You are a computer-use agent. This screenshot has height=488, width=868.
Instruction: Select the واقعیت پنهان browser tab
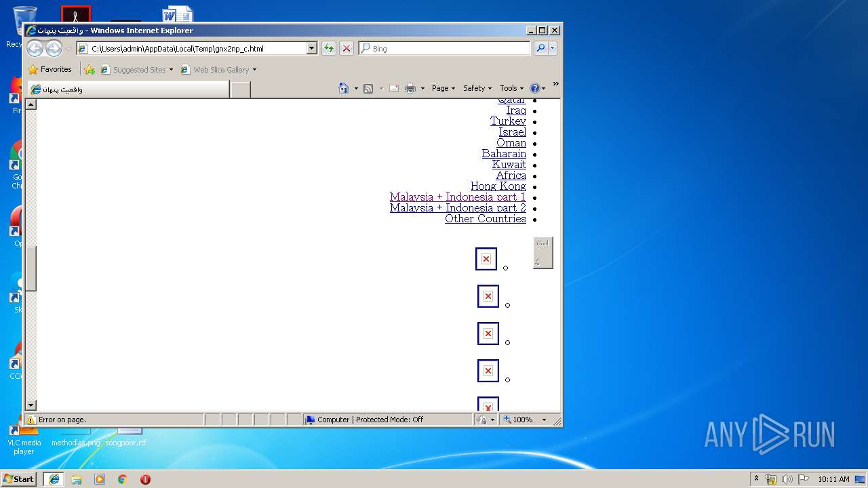pyautogui.click(x=129, y=89)
